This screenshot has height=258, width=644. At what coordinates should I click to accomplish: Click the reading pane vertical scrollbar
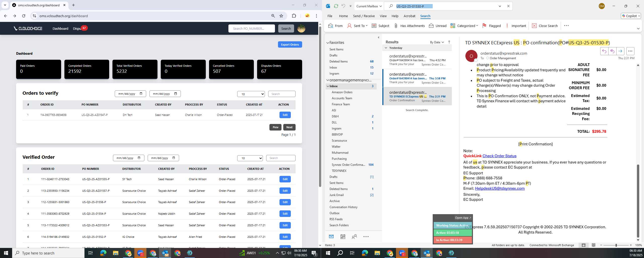tap(638, 201)
